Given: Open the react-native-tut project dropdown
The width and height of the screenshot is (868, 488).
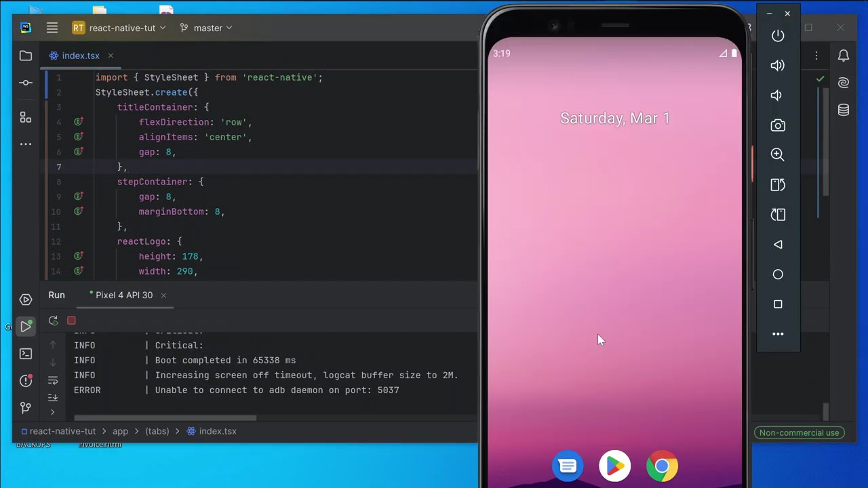Looking at the screenshot, I should tap(119, 28).
